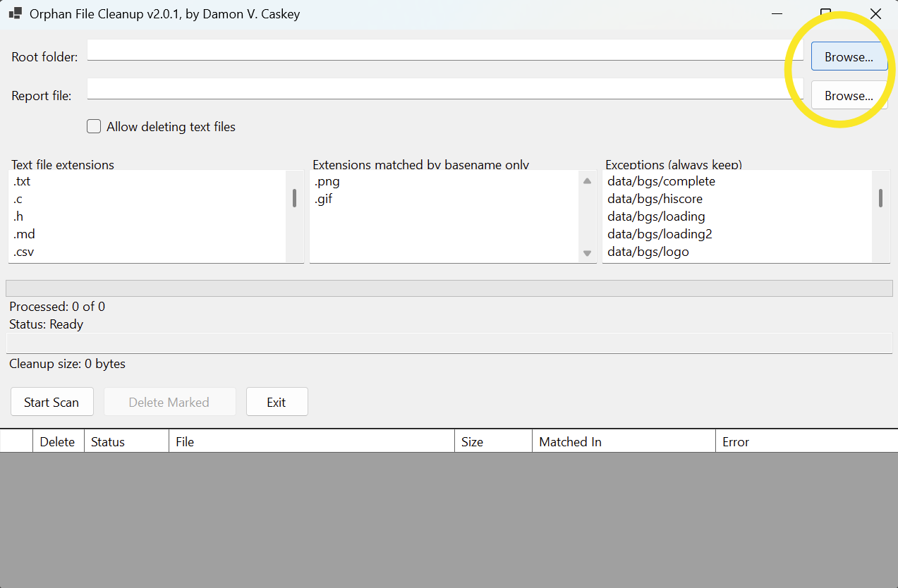Viewport: 898px width, 588px height.
Task: Focus the Root folder text field
Action: [444, 50]
